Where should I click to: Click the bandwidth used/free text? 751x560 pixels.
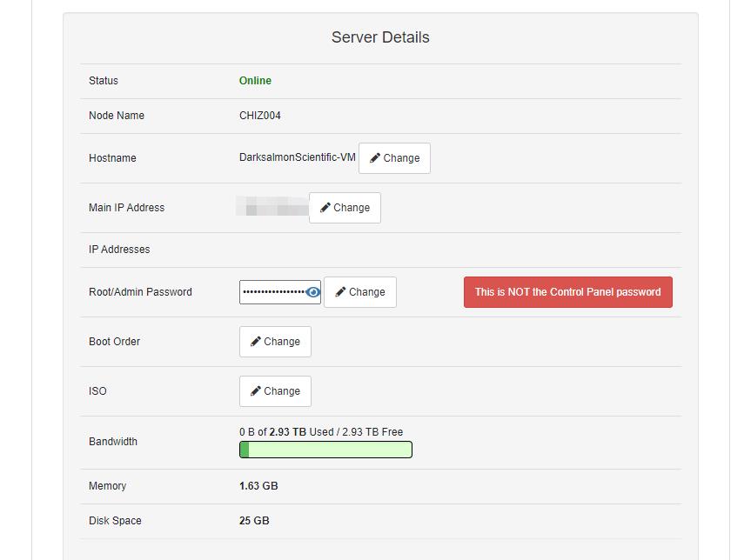pos(321,432)
